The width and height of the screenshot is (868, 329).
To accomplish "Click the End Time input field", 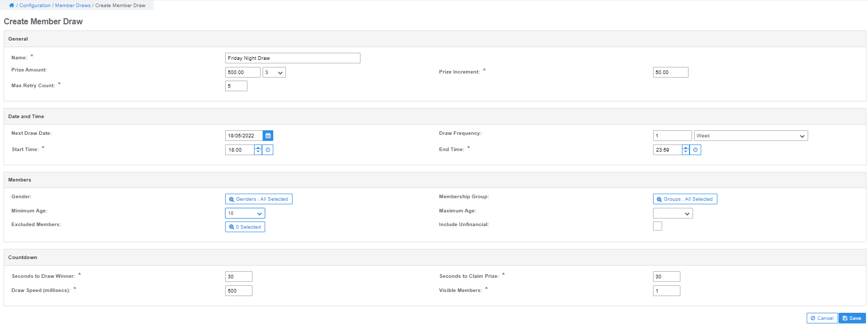I will tap(668, 150).
